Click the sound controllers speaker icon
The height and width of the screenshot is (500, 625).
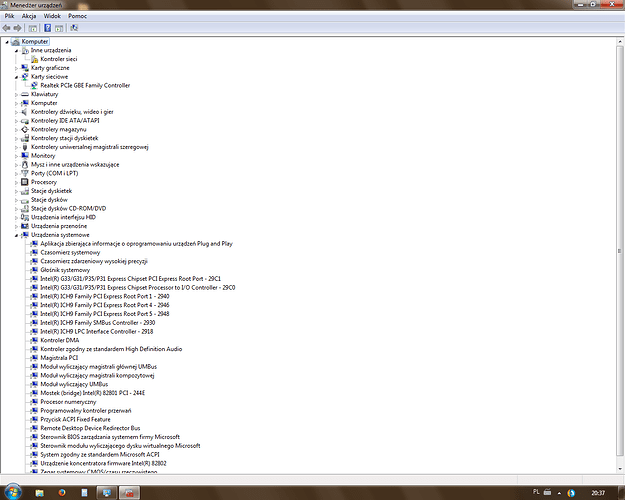point(25,112)
